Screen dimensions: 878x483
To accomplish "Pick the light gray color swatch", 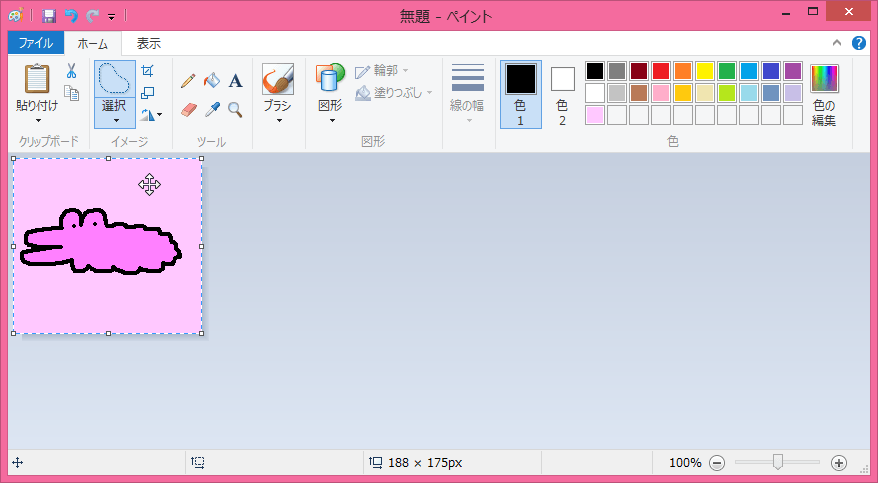I will click(617, 93).
